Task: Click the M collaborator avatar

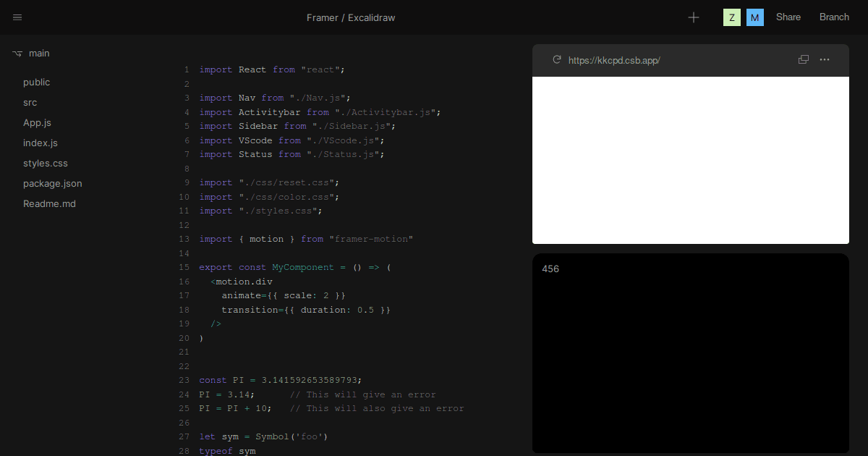Action: click(x=754, y=17)
